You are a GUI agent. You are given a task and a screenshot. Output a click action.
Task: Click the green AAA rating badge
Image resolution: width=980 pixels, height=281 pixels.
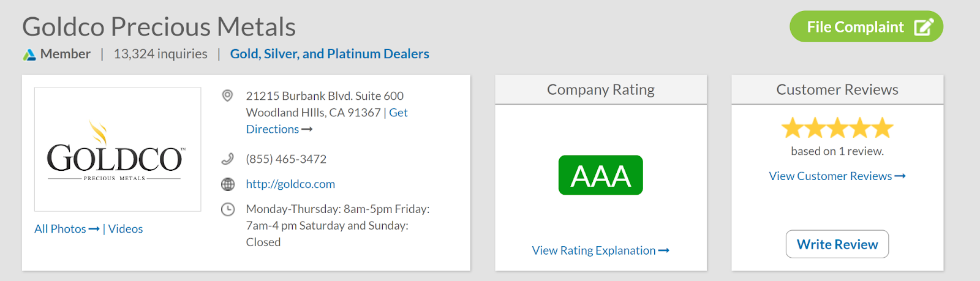pyautogui.click(x=601, y=175)
